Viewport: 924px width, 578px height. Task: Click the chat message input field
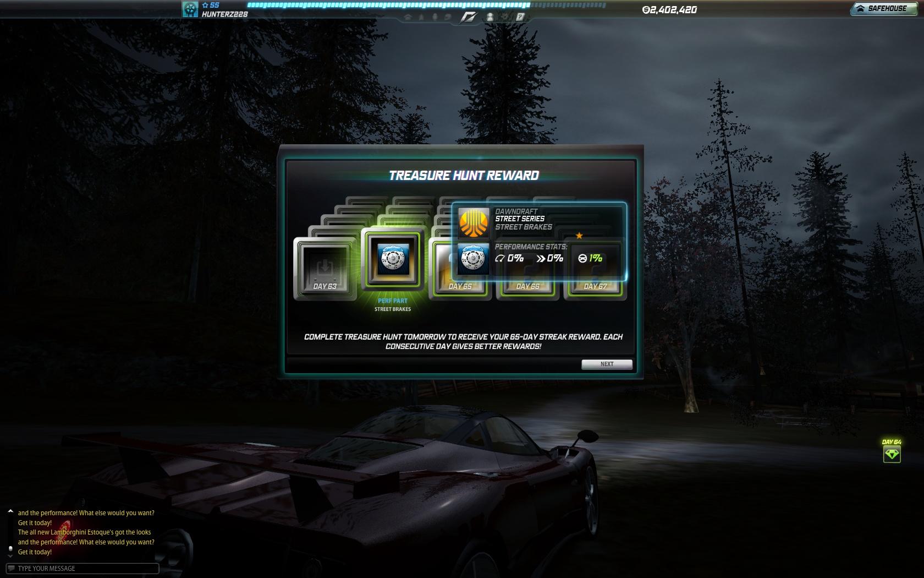(x=82, y=568)
